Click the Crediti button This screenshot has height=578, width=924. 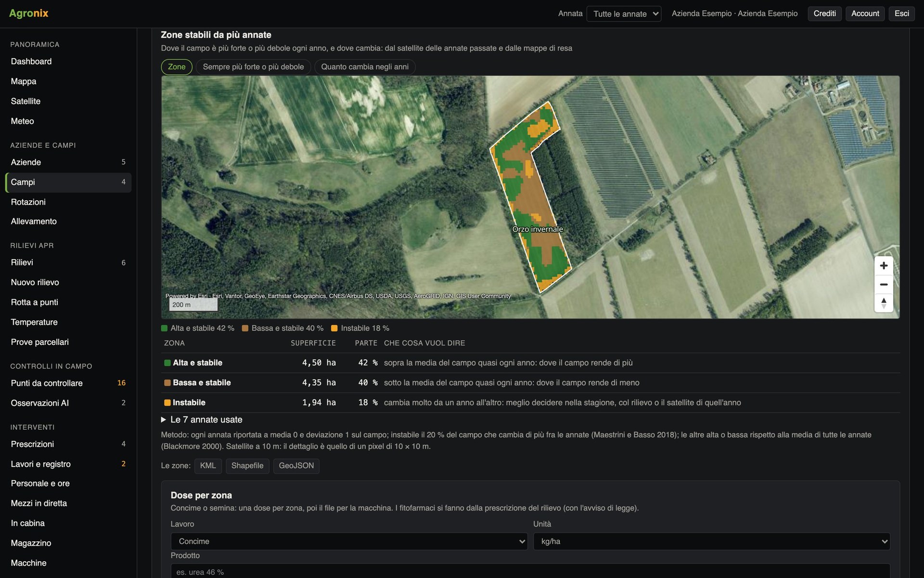(x=824, y=13)
